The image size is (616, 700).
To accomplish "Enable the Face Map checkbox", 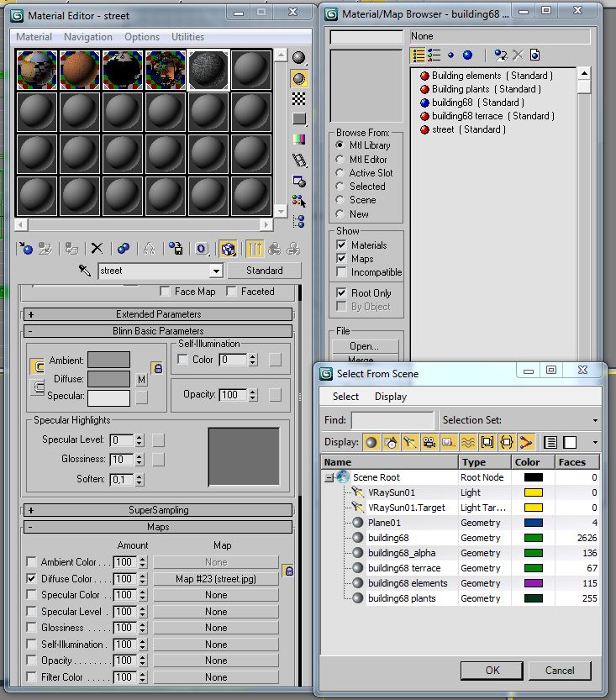I will pyautogui.click(x=165, y=292).
